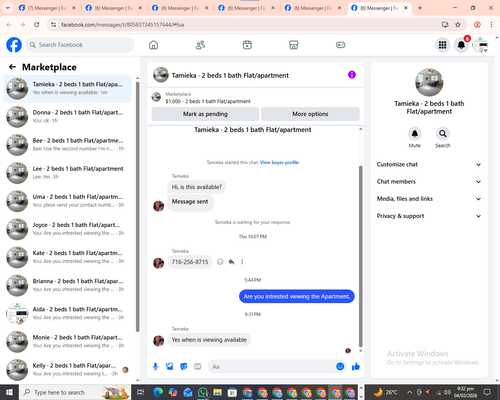Viewport: 500px width, 400px height.
Task: Reply to the 716-256-8715 message
Action: pyautogui.click(x=231, y=262)
